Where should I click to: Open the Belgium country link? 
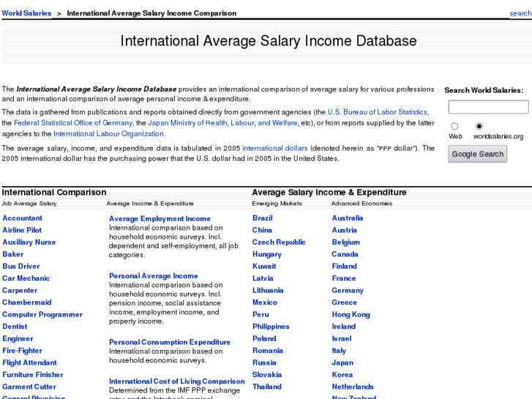coord(346,242)
